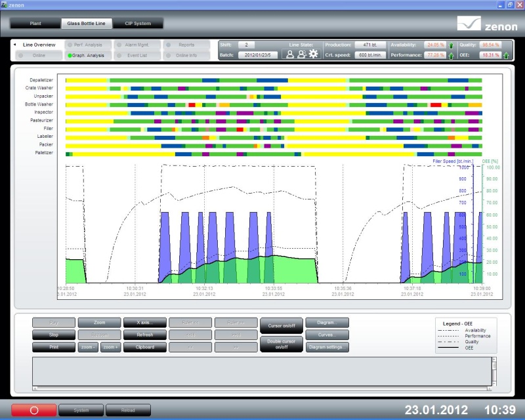Screen dimensions: 525x420
Task: Toggle the Cursor on/off button
Action: click(282, 326)
